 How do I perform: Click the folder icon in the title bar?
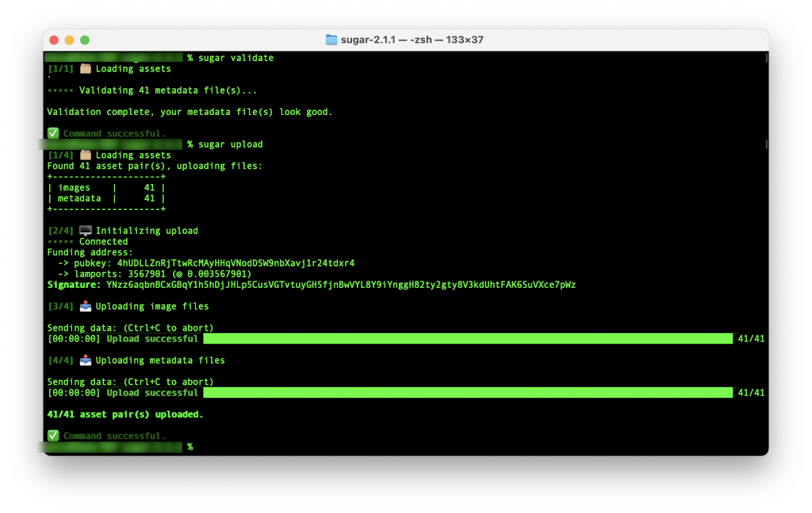331,40
